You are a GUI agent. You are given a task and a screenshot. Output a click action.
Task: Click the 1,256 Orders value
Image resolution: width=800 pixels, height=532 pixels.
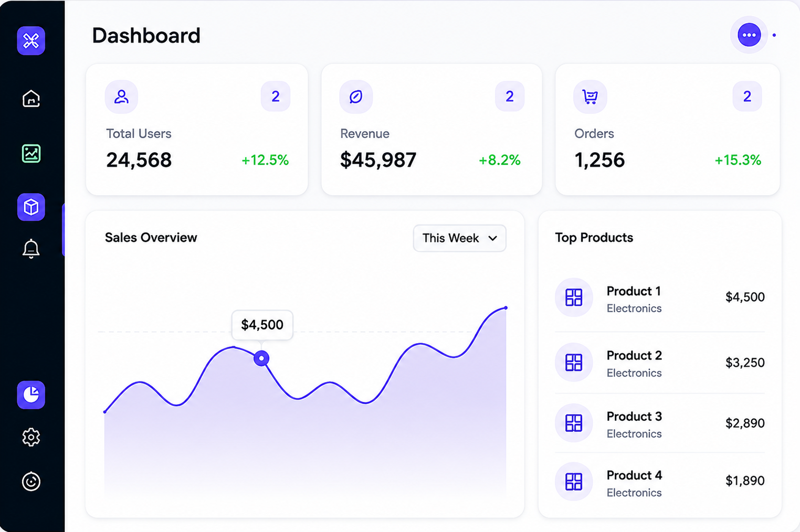pos(599,160)
